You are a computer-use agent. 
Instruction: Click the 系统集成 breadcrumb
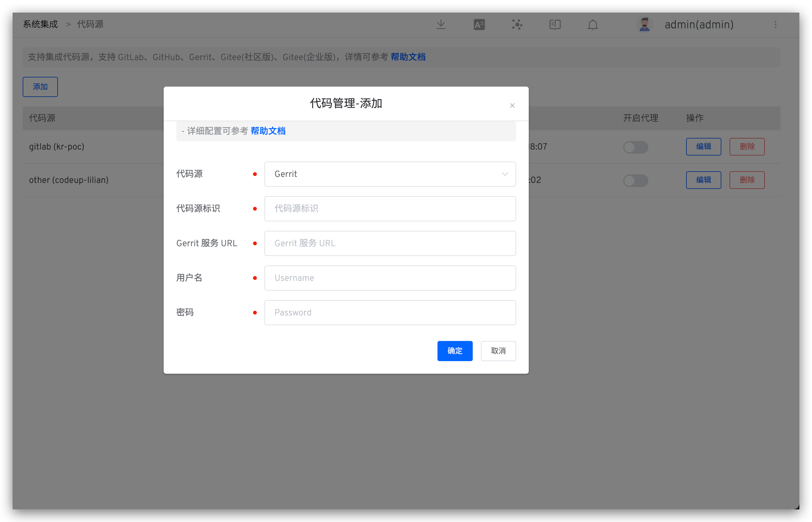(x=40, y=25)
